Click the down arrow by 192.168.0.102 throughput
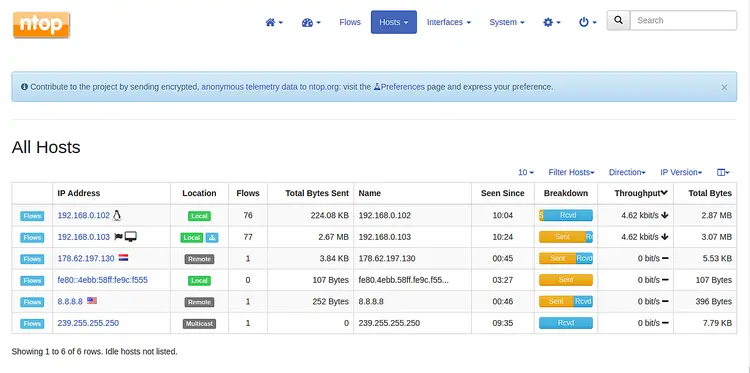 coord(665,215)
